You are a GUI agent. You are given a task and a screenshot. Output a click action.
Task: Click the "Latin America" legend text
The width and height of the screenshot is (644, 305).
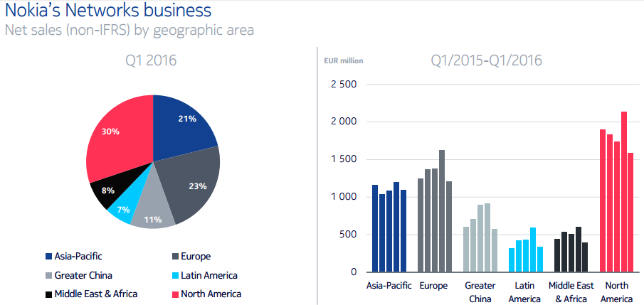[209, 275]
